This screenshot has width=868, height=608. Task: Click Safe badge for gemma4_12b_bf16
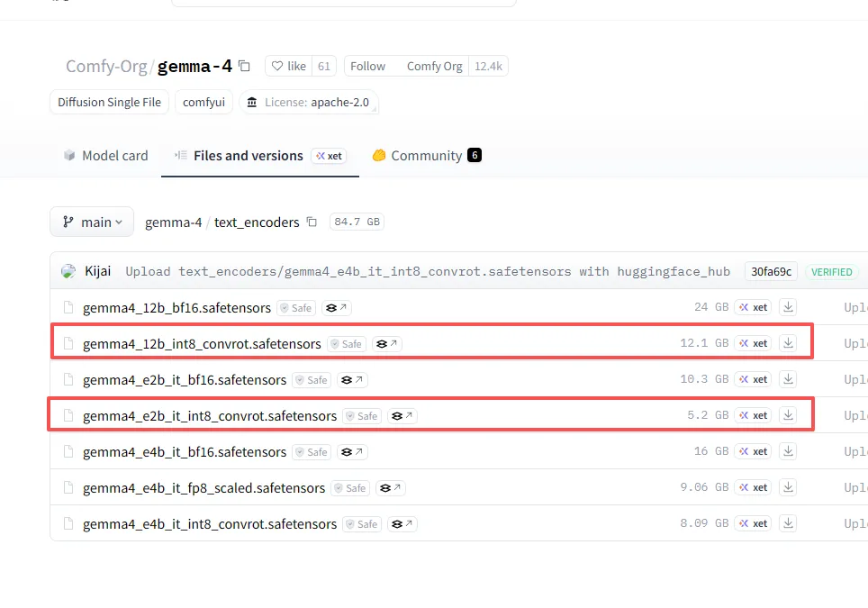296,308
